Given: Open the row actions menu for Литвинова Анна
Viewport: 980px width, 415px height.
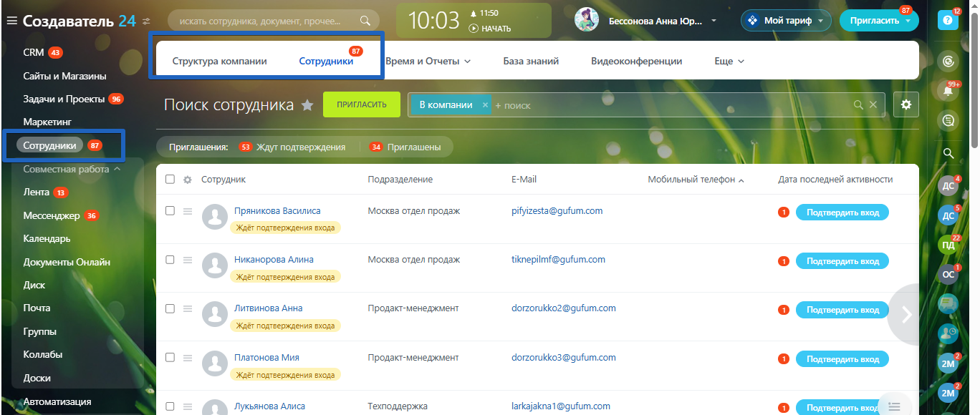Looking at the screenshot, I should (x=188, y=308).
